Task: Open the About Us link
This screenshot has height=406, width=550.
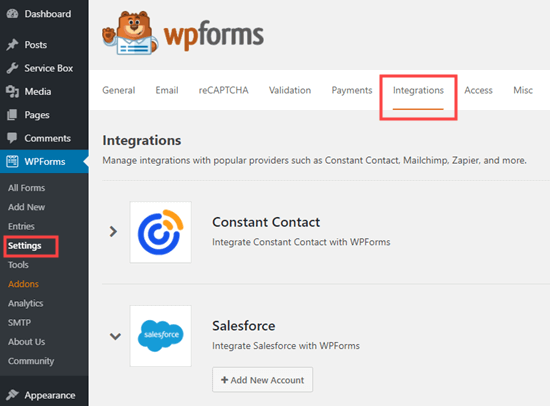Action: point(27,342)
